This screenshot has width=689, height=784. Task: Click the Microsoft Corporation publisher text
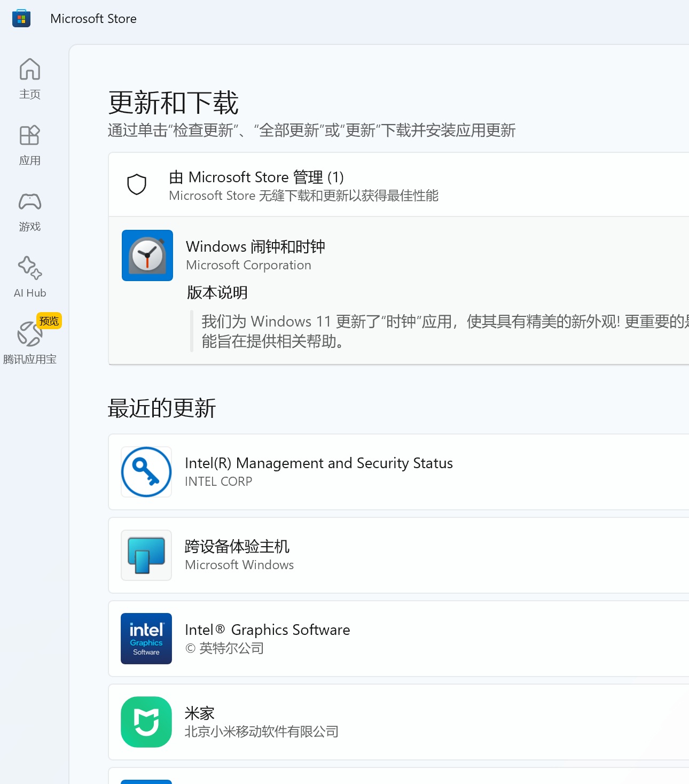248,265
